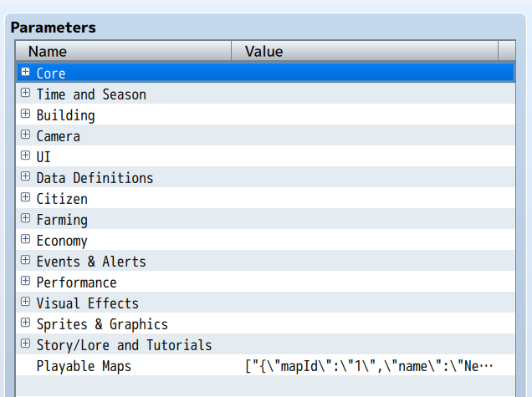Image resolution: width=532 pixels, height=397 pixels.
Task: Expand the Core parameter group
Action: pos(25,73)
